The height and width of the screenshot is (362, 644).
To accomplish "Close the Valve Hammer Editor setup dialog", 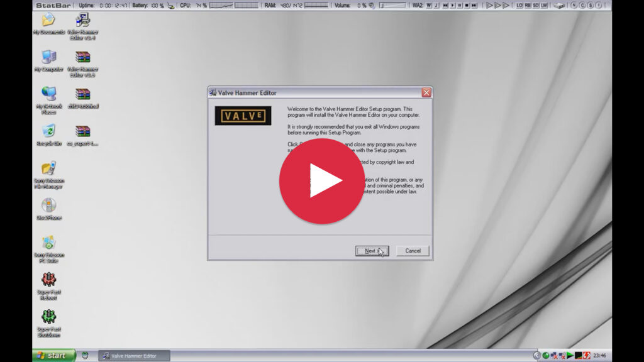I will pyautogui.click(x=426, y=92).
